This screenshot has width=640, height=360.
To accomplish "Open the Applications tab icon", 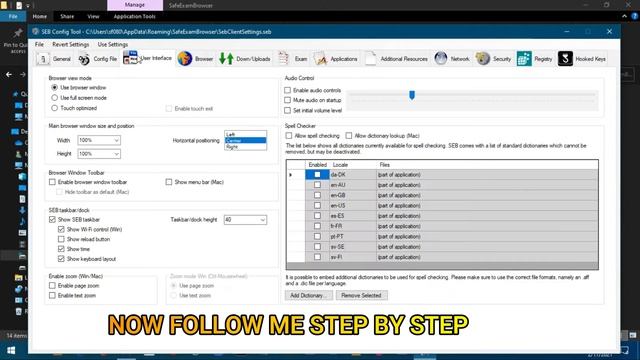I will (x=320, y=59).
